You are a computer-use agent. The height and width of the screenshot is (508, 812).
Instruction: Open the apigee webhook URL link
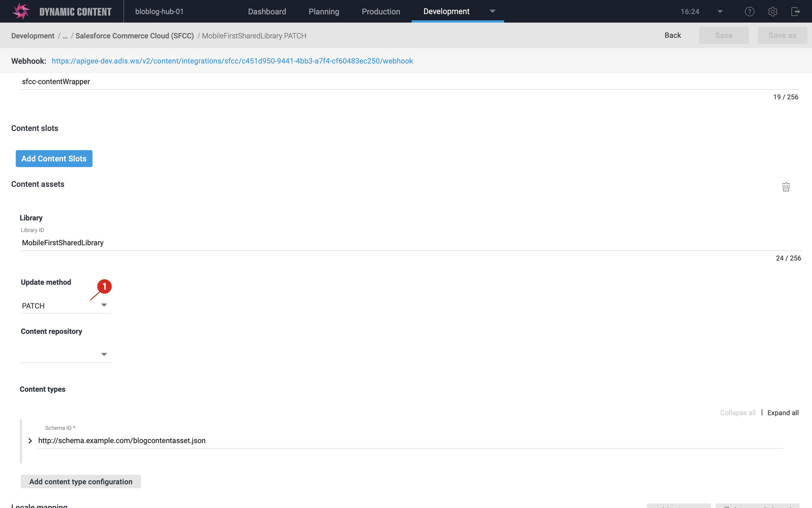click(x=232, y=61)
